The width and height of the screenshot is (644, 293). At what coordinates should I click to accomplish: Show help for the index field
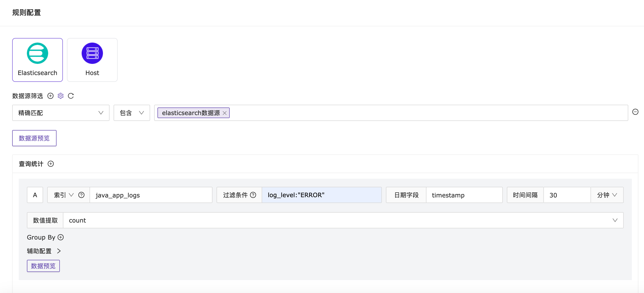pos(81,195)
